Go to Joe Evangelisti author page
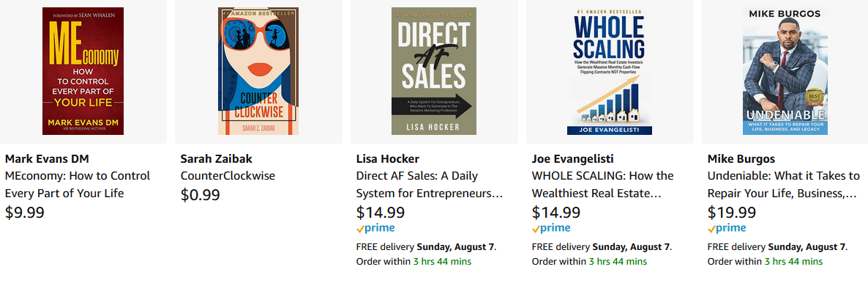 tap(572, 158)
